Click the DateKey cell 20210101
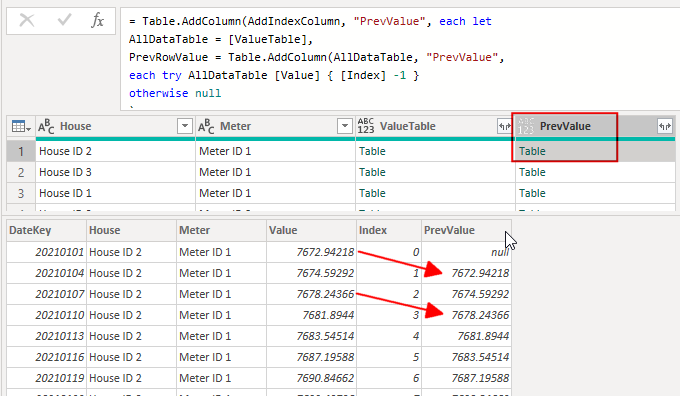Screen dimensions: 680x396 (46, 252)
